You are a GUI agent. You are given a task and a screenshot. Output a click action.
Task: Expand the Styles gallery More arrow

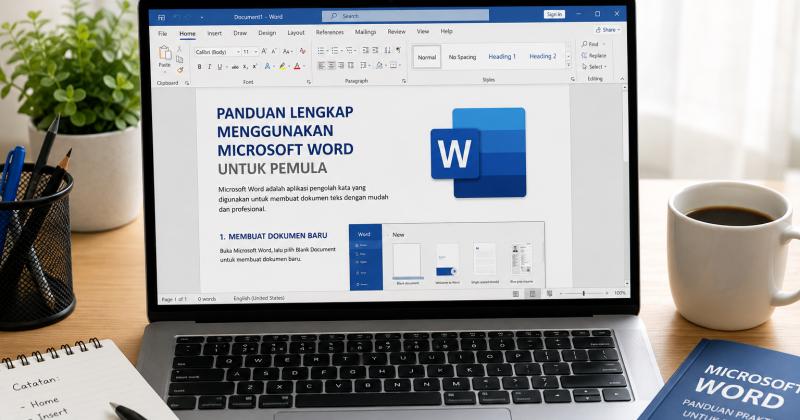pyautogui.click(x=568, y=65)
